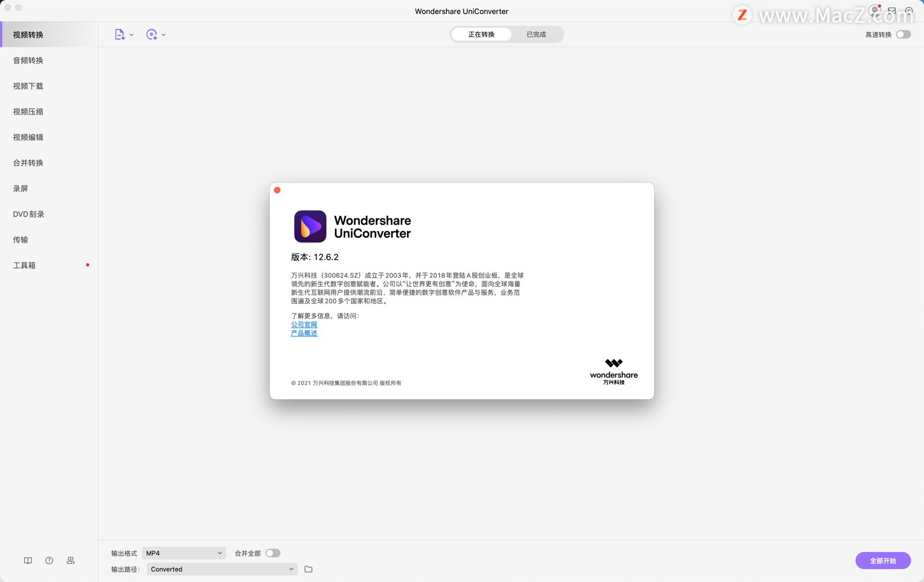Click the 全部开始 button
The width and height of the screenshot is (924, 582).
883,561
